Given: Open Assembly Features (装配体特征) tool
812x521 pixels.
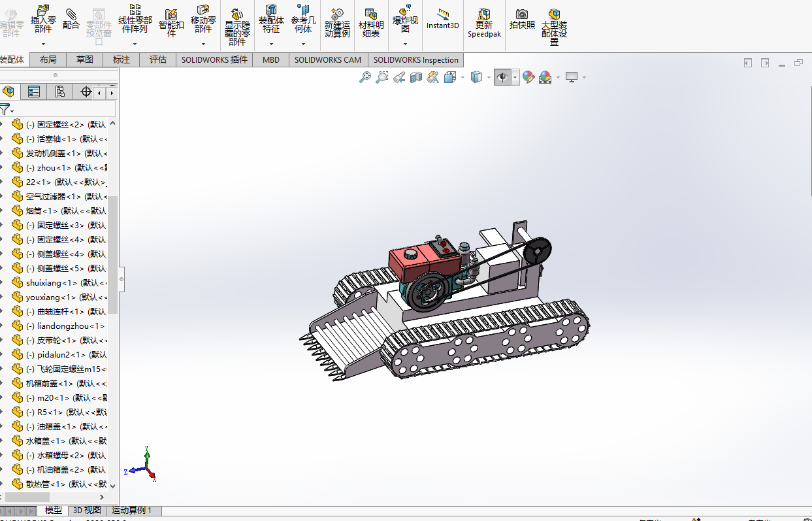Looking at the screenshot, I should click(x=271, y=18).
